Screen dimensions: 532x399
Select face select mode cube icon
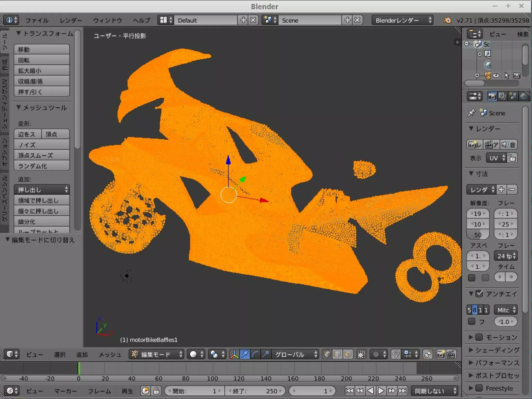click(348, 354)
